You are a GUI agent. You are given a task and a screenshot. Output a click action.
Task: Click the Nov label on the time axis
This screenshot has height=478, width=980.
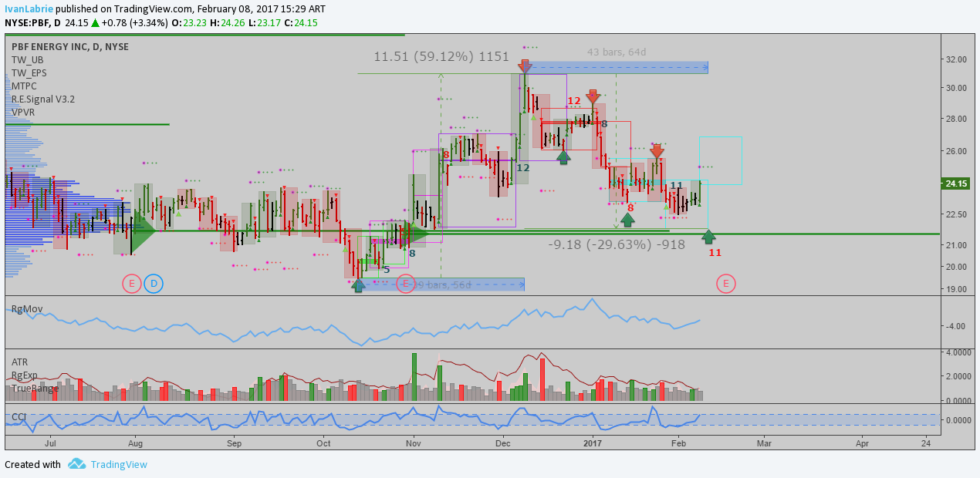414,443
